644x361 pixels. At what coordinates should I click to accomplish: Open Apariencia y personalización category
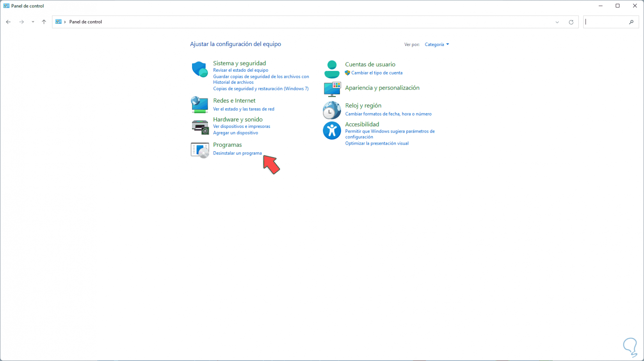point(382,88)
